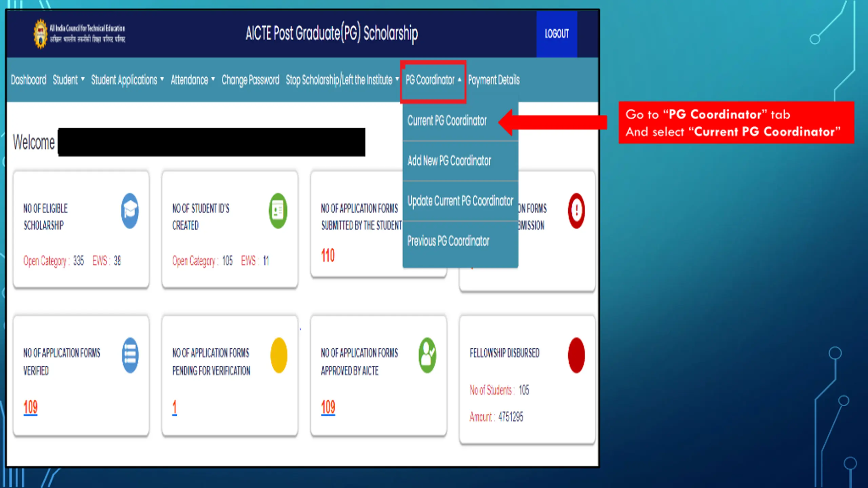
Task: Select Update Current PG Coordinator option
Action: tap(460, 201)
